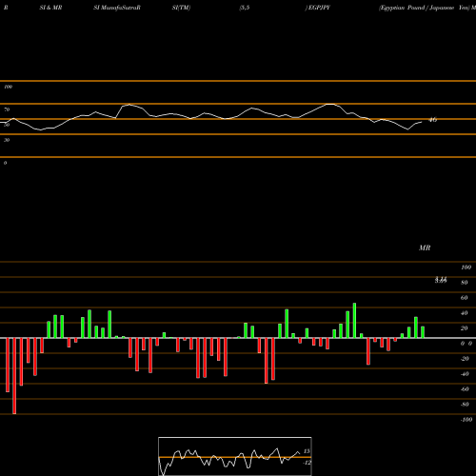This screenshot has height=476, width=476.
Task: Click the tallest red MR histogram bar
Action: 14,376
